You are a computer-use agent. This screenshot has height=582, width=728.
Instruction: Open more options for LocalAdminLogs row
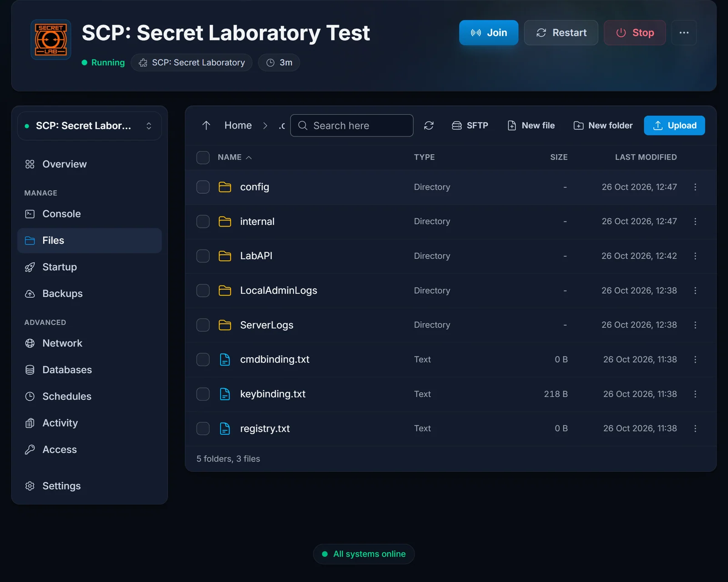pos(695,291)
